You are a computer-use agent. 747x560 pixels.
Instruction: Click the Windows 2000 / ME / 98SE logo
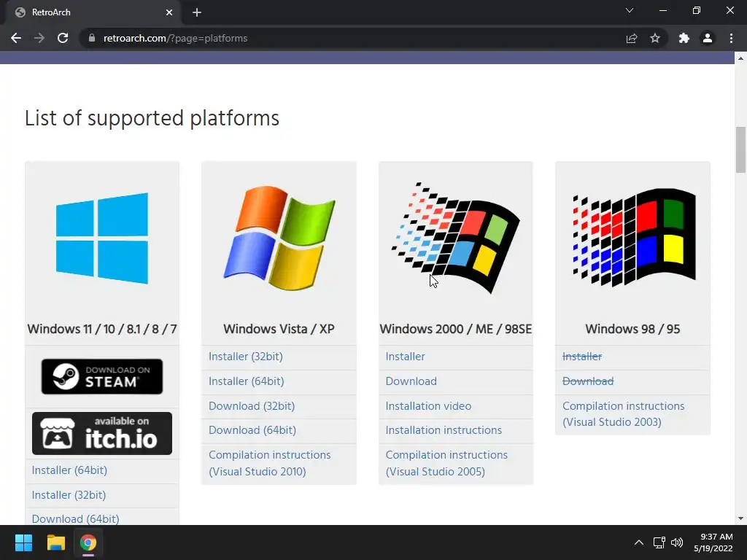pos(456,238)
